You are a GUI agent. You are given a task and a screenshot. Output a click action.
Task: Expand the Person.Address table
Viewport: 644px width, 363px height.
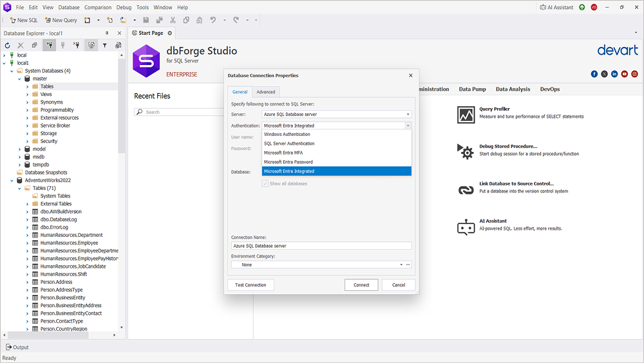pos(28,282)
